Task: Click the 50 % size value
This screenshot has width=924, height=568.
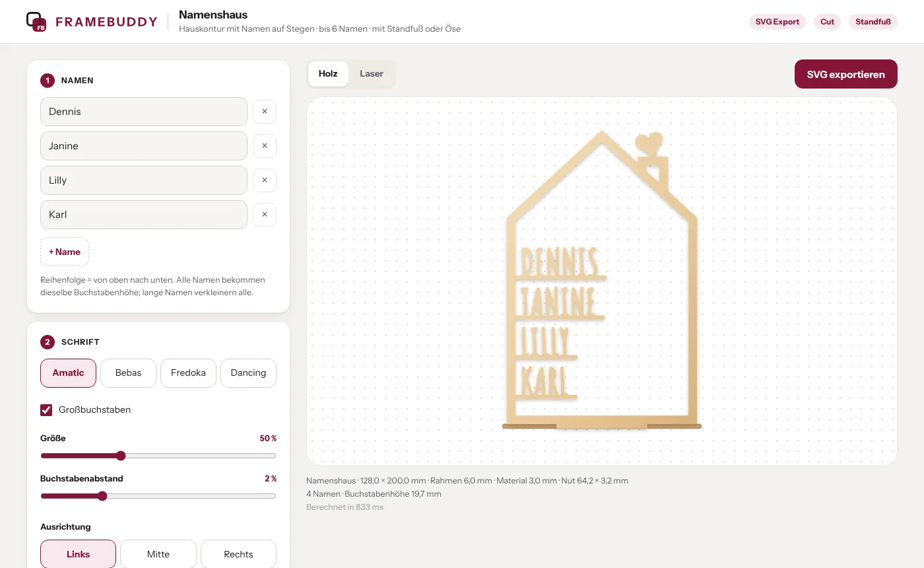Action: point(268,439)
